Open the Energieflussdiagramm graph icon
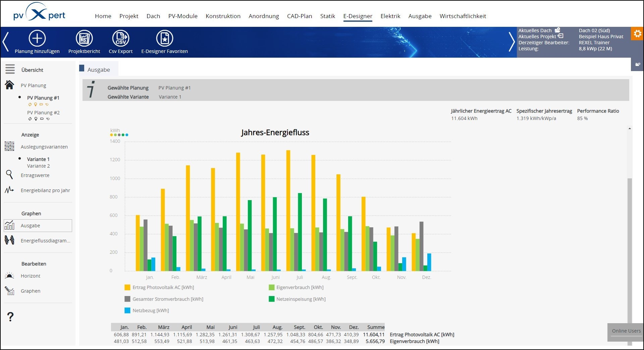The image size is (644, 350). pyautogui.click(x=10, y=240)
